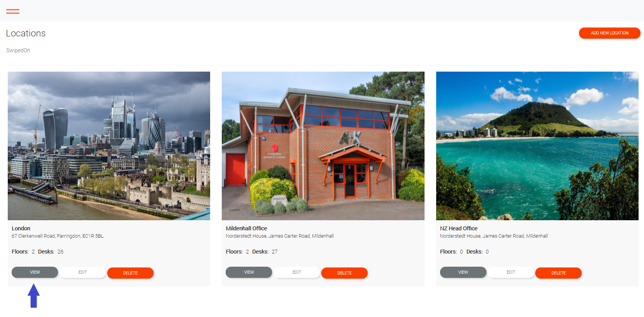Click the Add New Location button
This screenshot has width=644, height=317.
click(x=610, y=33)
